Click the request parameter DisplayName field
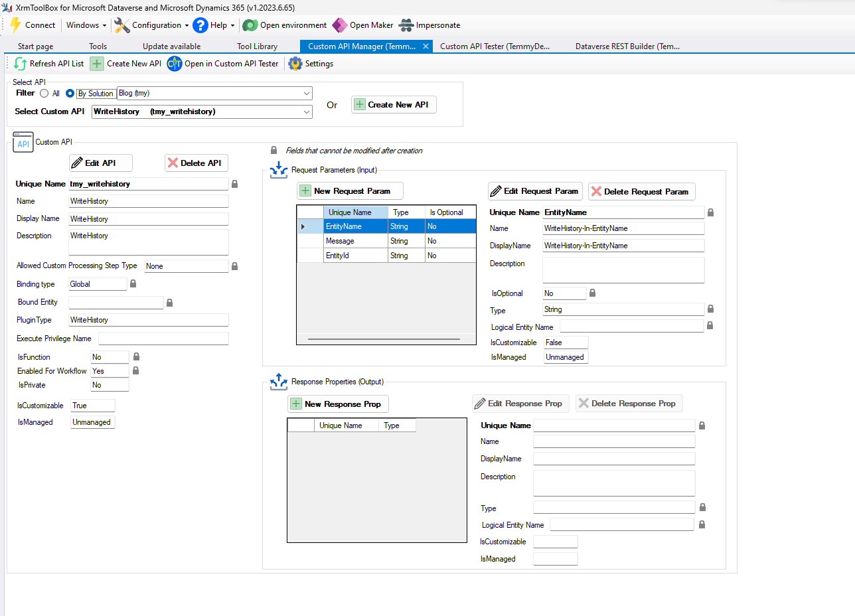This screenshot has height=616, width=855. pos(623,246)
